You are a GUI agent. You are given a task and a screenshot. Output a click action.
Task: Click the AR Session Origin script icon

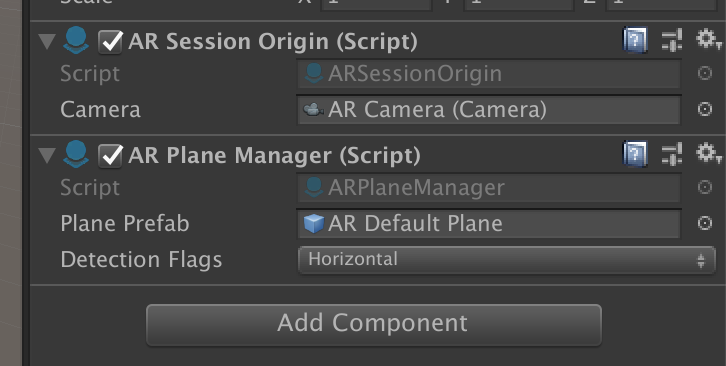[x=75, y=40]
